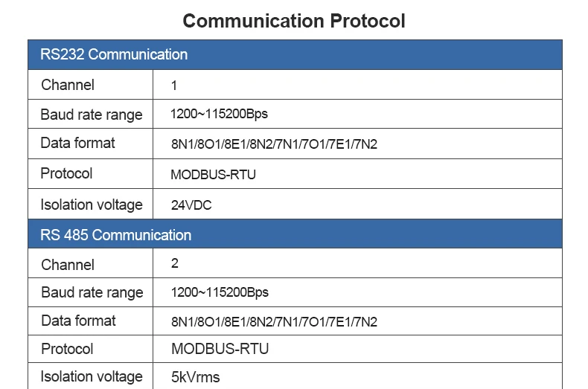The width and height of the screenshot is (588, 389).
Task: Select the RS 485 MODBUS-RTU value
Action: 220,349
